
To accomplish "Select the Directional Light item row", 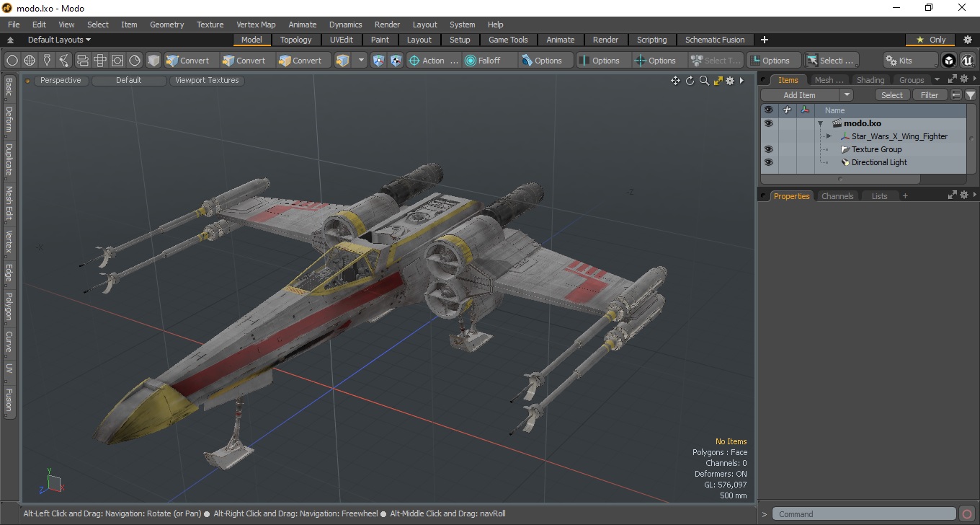I will [x=863, y=162].
